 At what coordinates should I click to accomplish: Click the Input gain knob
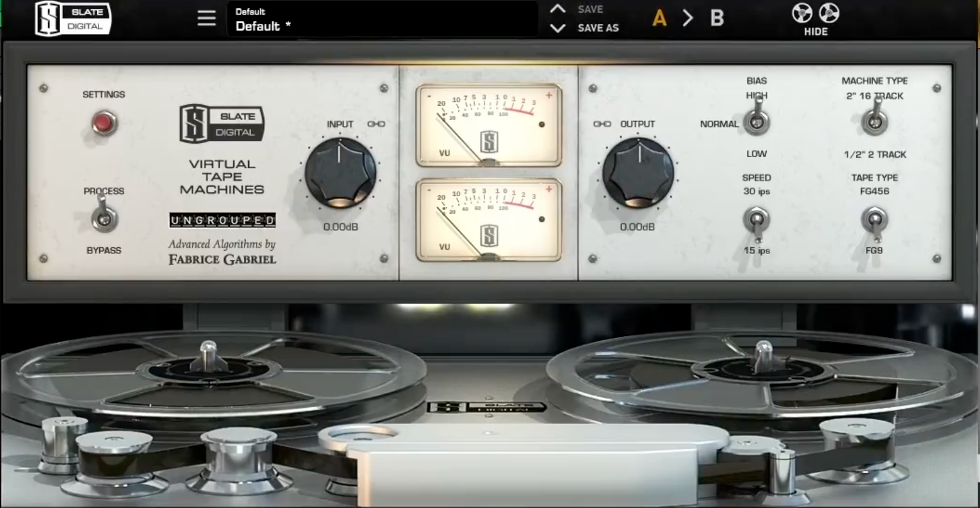[x=340, y=173]
